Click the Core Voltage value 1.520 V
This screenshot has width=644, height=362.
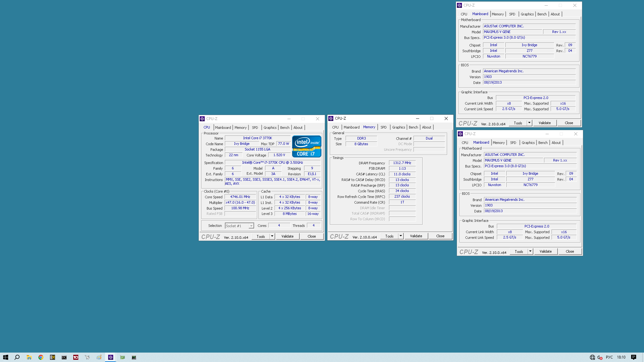[x=279, y=155]
